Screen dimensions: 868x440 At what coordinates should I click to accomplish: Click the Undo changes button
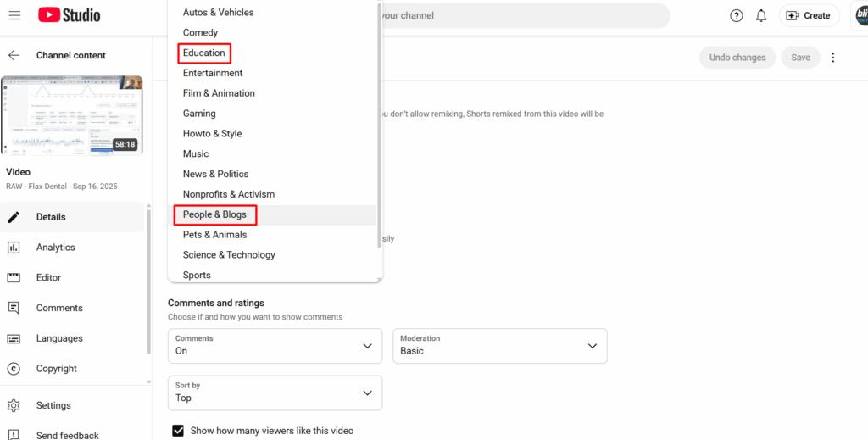point(737,58)
